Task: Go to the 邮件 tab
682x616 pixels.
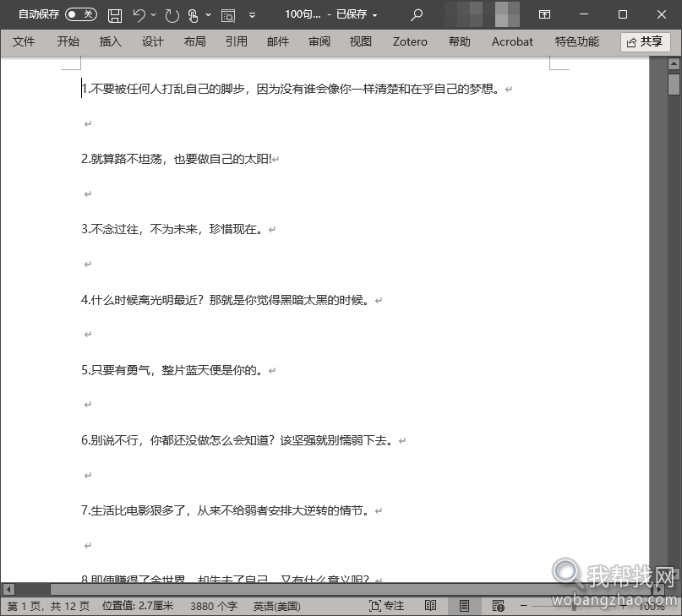Action: [278, 41]
